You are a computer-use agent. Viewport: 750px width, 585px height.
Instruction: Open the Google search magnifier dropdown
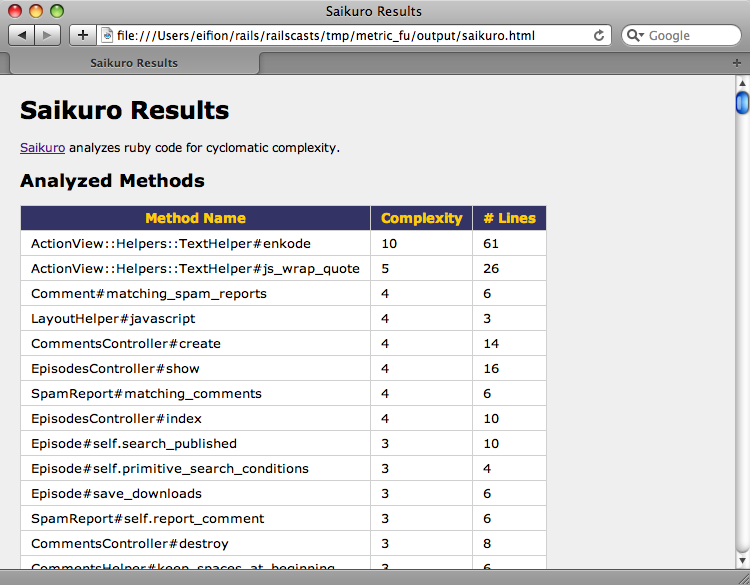pos(635,35)
